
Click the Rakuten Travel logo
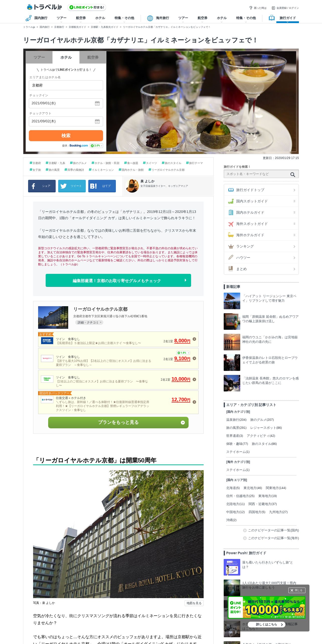click(x=47, y=379)
